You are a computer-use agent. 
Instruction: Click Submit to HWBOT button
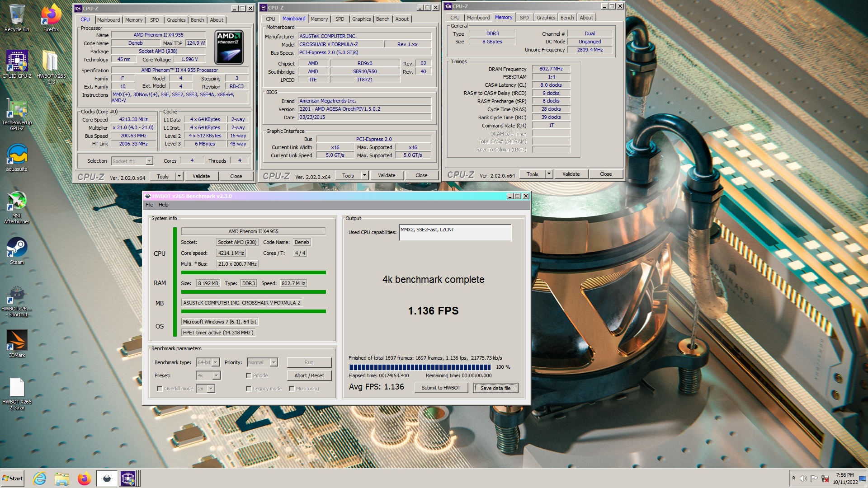[x=441, y=388]
